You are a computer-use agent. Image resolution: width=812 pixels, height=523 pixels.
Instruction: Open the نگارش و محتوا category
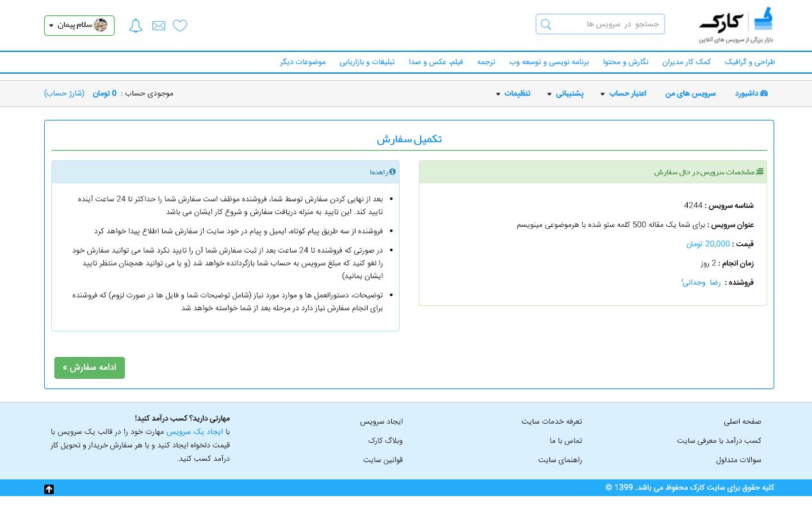[626, 62]
